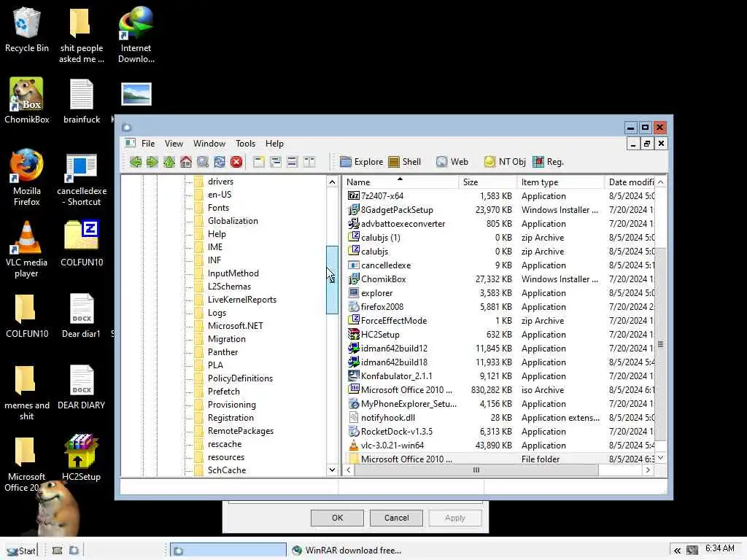The image size is (747, 560).
Task: Click the folder tree scroll down arrow
Action: (332, 470)
